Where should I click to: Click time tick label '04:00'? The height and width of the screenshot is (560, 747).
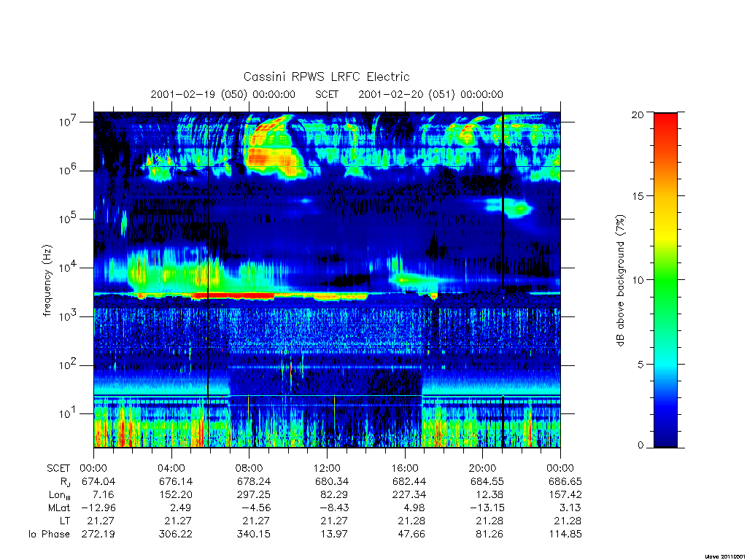pos(171,468)
